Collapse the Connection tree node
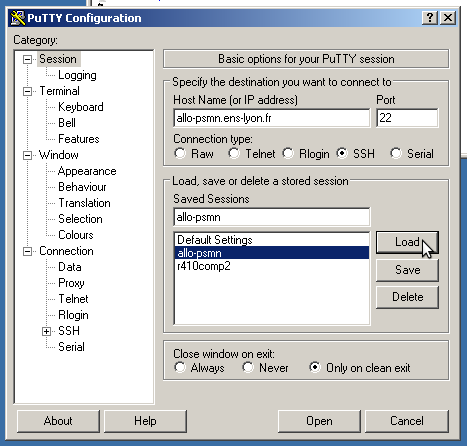 pos(27,251)
